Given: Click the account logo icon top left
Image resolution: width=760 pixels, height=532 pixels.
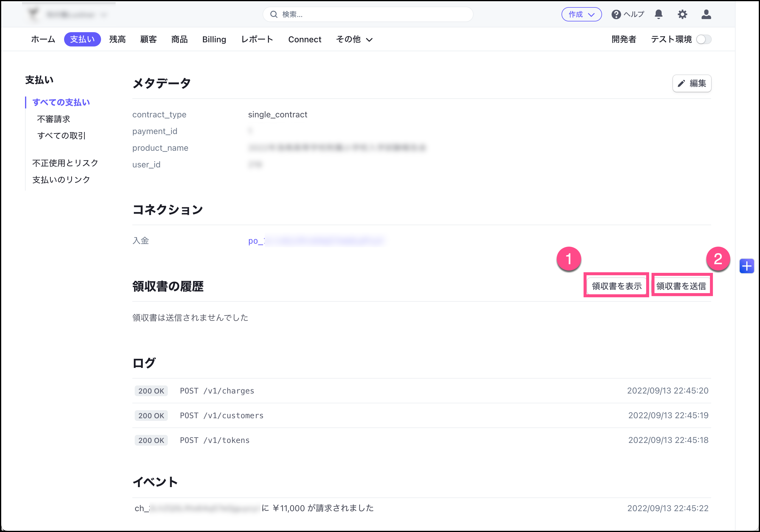Looking at the screenshot, I should 33,14.
